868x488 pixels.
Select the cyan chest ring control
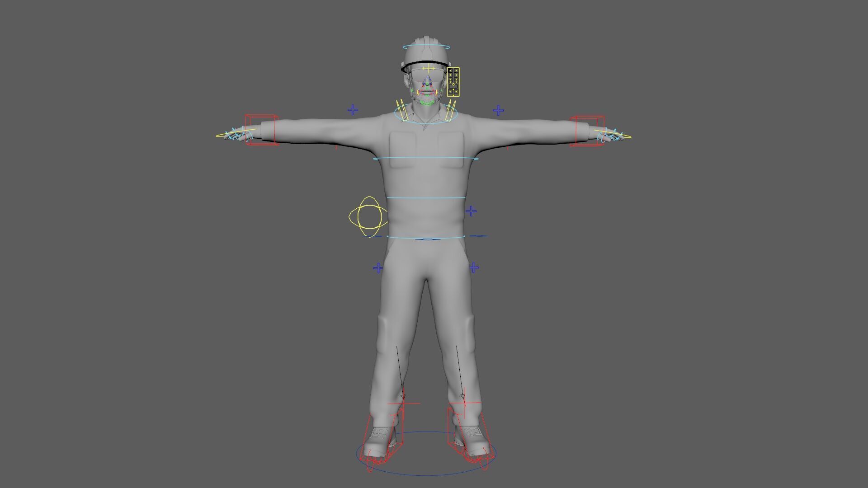tap(426, 159)
